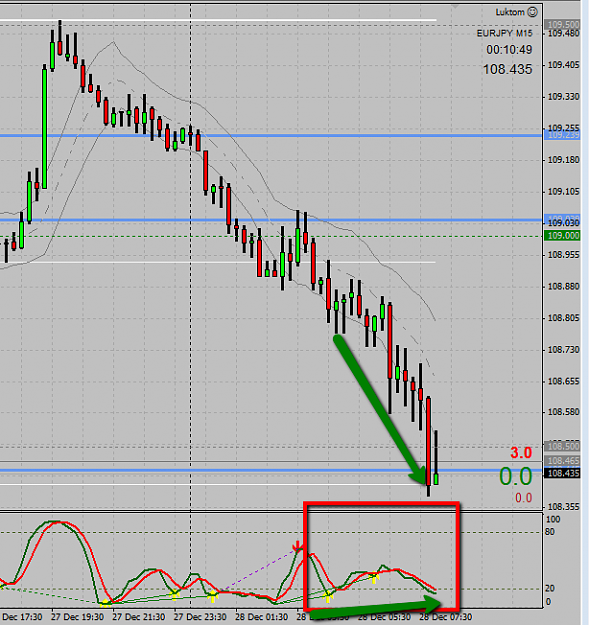The height and width of the screenshot is (625, 589).
Task: Click the 109.330 price scale label
Action: (x=563, y=96)
